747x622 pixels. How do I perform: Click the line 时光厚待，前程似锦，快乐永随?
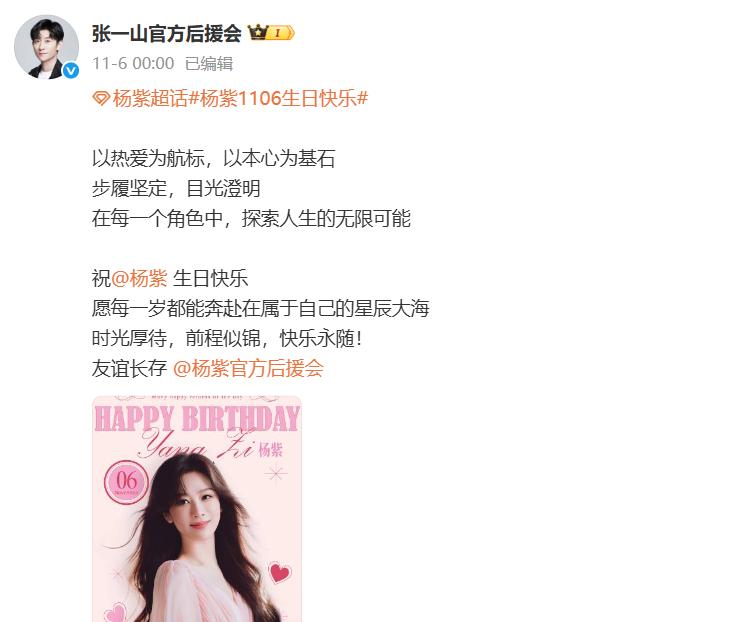point(227,339)
